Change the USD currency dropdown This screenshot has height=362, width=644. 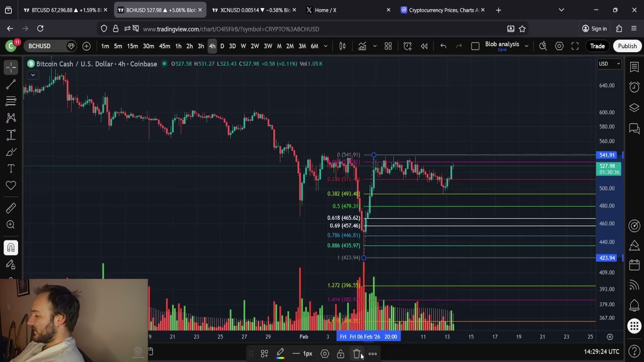(609, 64)
